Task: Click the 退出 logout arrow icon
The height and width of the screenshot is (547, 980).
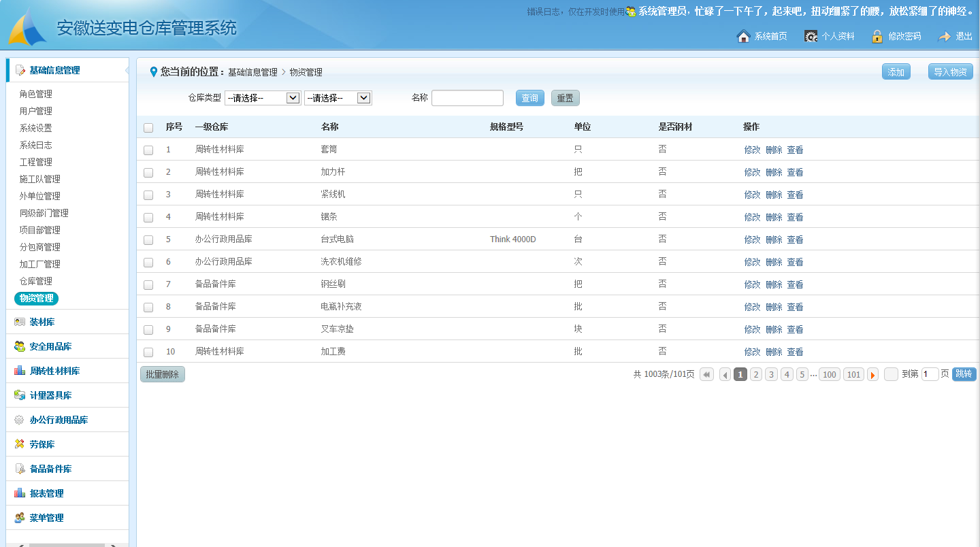Action: [945, 36]
